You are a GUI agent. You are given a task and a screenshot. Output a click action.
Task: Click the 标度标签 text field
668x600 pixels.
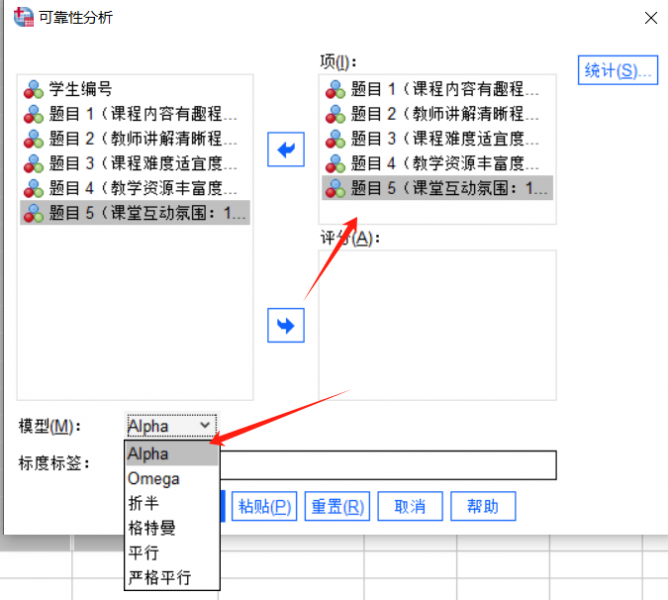(x=388, y=465)
